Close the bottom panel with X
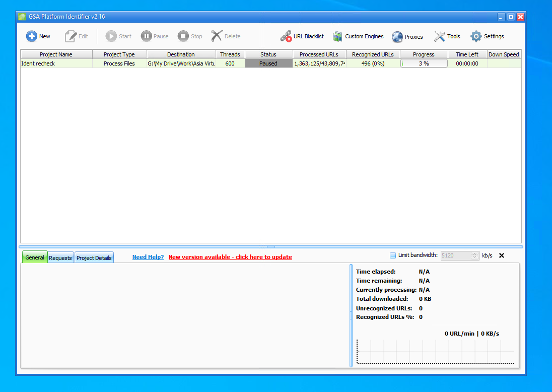The image size is (552, 392). click(x=502, y=255)
